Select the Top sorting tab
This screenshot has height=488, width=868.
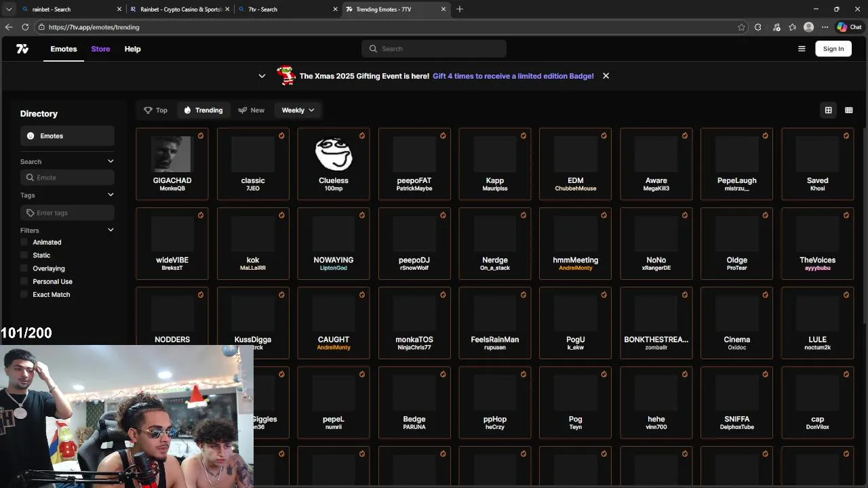(x=155, y=110)
